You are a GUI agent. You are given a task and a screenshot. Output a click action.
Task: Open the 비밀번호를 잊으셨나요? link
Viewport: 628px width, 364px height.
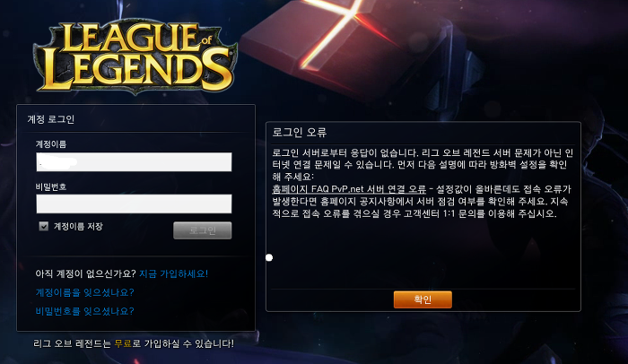click(85, 311)
